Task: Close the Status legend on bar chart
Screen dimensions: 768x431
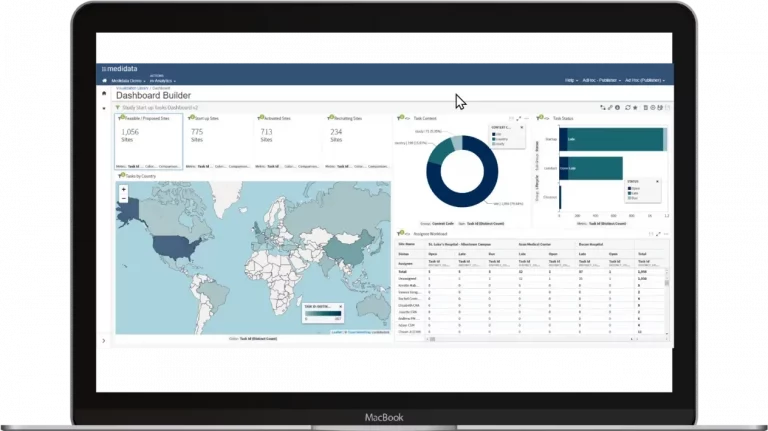Action: pos(659,180)
